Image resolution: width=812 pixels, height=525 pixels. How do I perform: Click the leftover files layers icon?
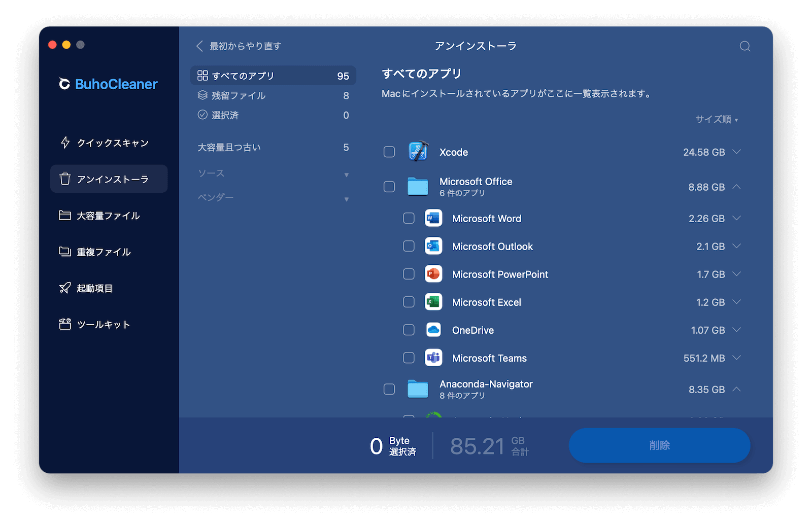[202, 95]
